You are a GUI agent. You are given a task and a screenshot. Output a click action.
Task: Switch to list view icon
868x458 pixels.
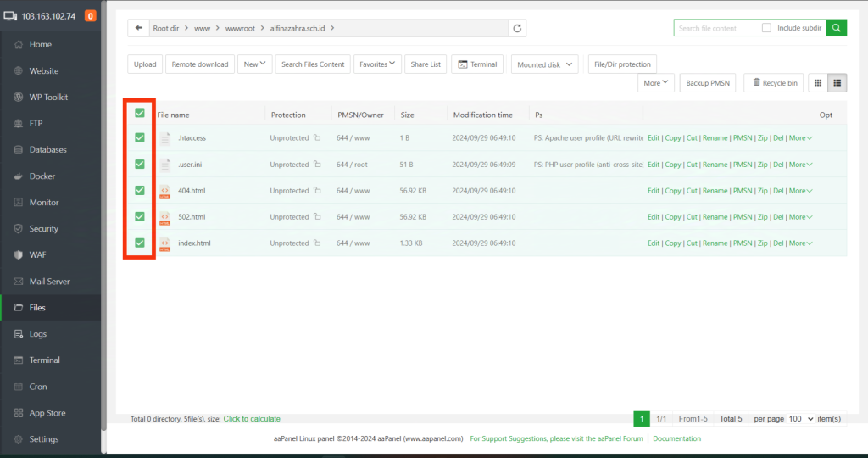coord(837,82)
